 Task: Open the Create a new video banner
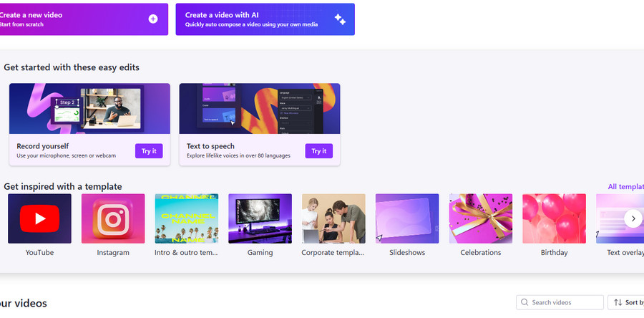coord(84,19)
